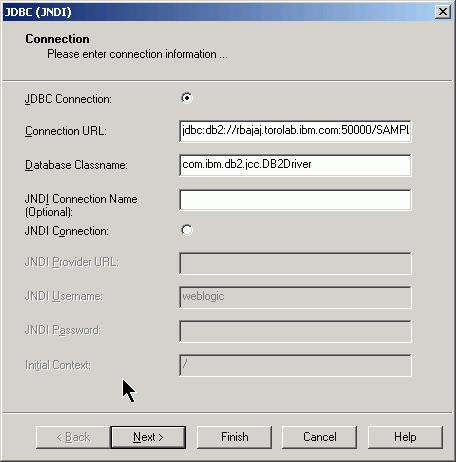
Task: Click the Initial Context field
Action: [x=295, y=365]
